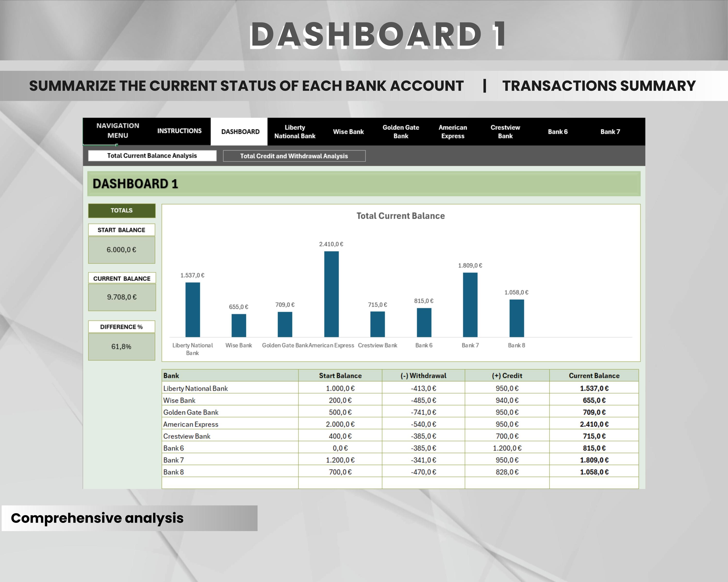Viewport: 728px width, 582px height.
Task: Go to the Wise Bank tab
Action: coord(348,131)
